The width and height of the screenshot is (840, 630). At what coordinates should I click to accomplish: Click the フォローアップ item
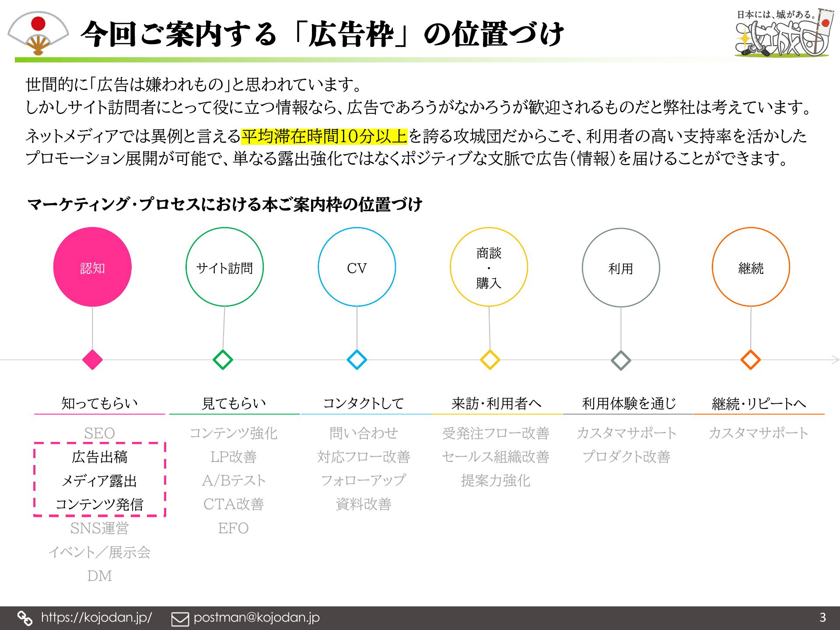(363, 481)
